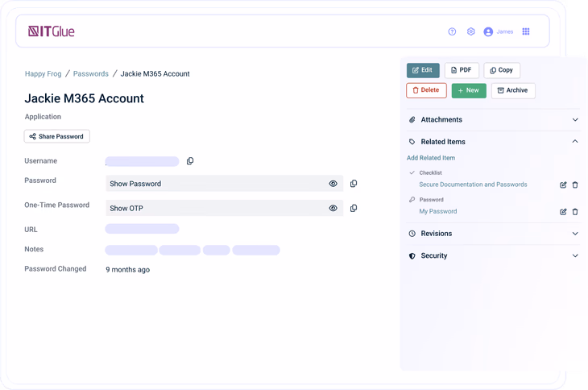Screen dimensions: 588x390
Task: Remove the My Password related item
Action: [575, 212]
